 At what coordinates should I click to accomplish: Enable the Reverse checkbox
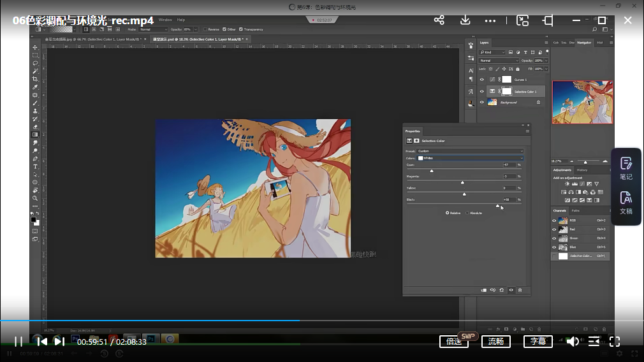coord(205,29)
